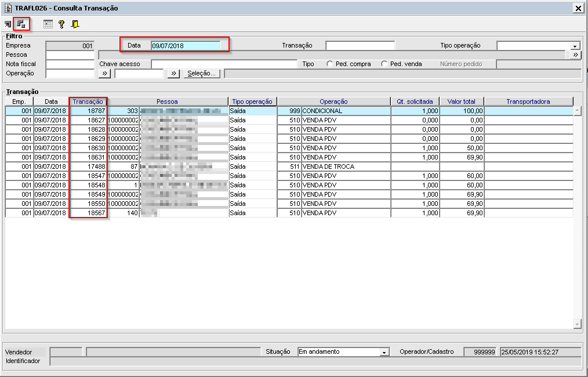This screenshot has height=377, width=588.
Task: Click the arrow shortcut icon in toolbar
Action: [8, 25]
